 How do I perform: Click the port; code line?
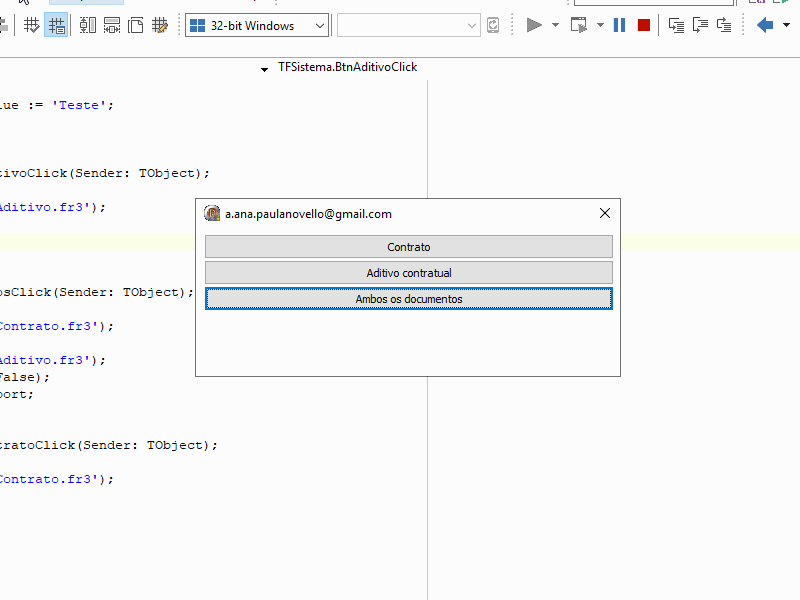pos(17,394)
